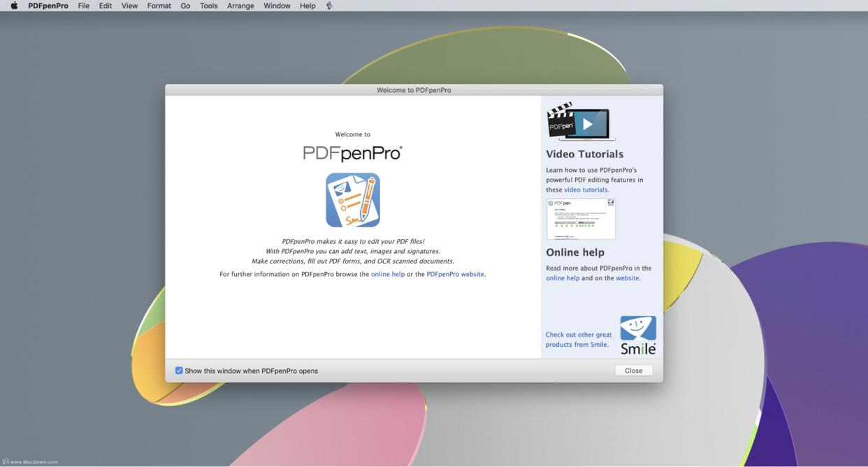Open the Apple menu icon

click(13, 6)
